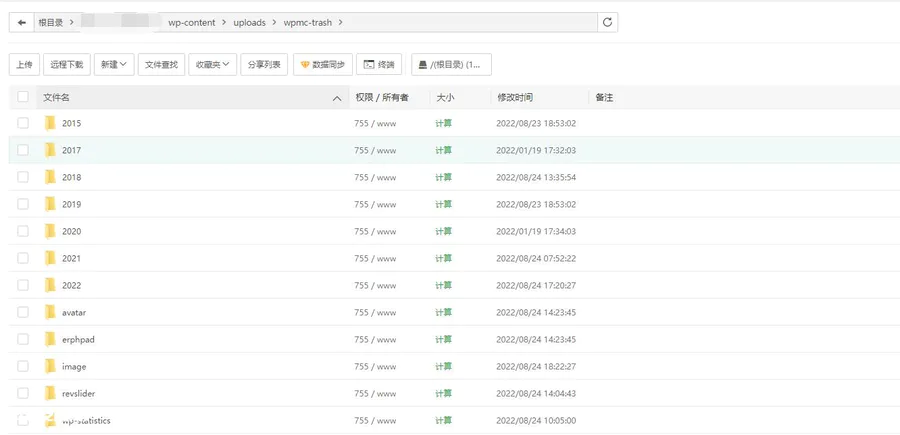Open the 收藏夹 dropdown
The height and width of the screenshot is (435, 900).
(x=213, y=65)
